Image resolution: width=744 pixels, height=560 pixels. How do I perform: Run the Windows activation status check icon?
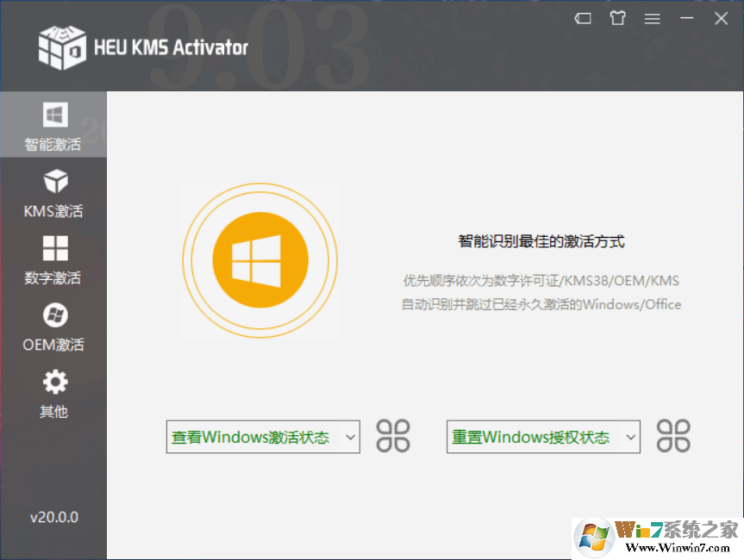(393, 437)
